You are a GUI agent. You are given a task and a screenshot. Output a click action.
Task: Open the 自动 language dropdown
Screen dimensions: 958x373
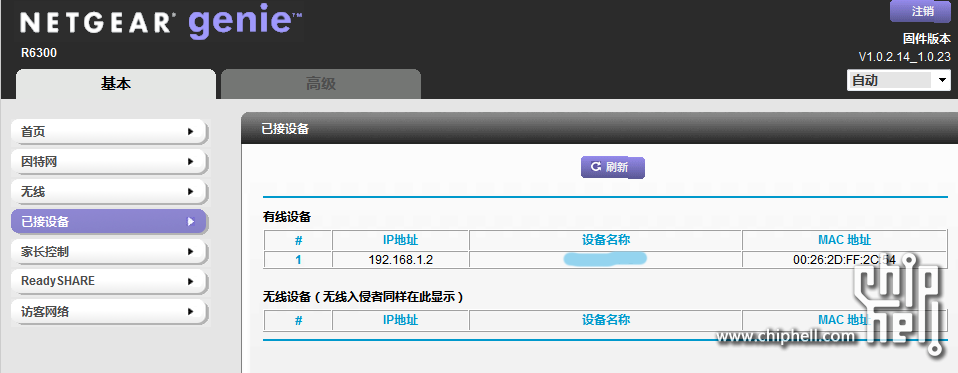[899, 81]
